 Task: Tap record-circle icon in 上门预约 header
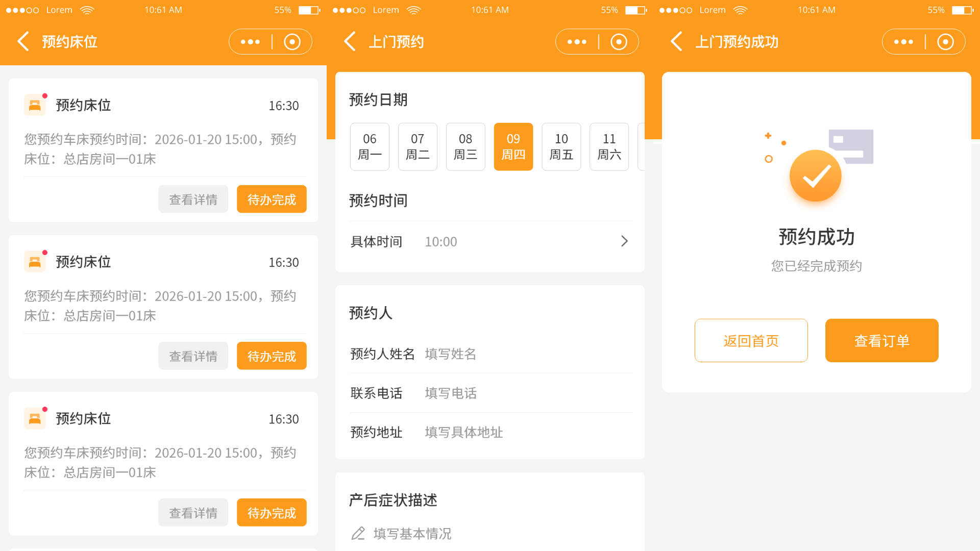[619, 42]
